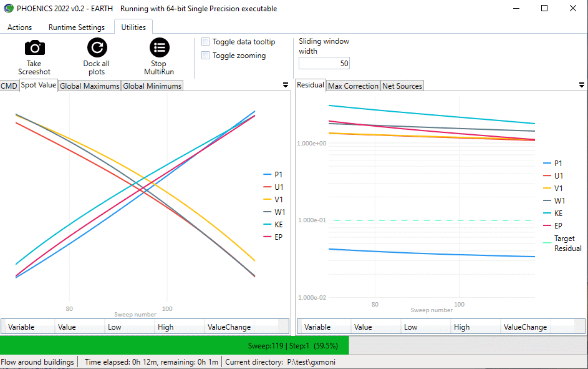Click the ValueChange column header in left table

tap(229, 327)
